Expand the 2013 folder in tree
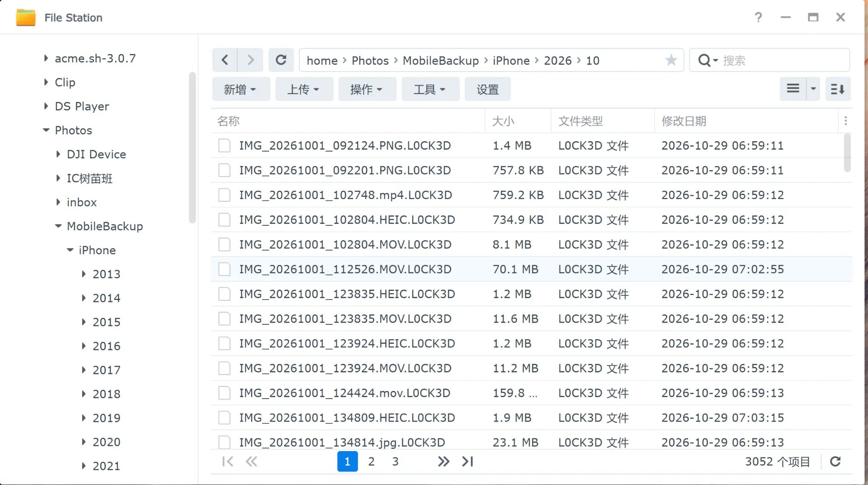The image size is (868, 485). (84, 274)
